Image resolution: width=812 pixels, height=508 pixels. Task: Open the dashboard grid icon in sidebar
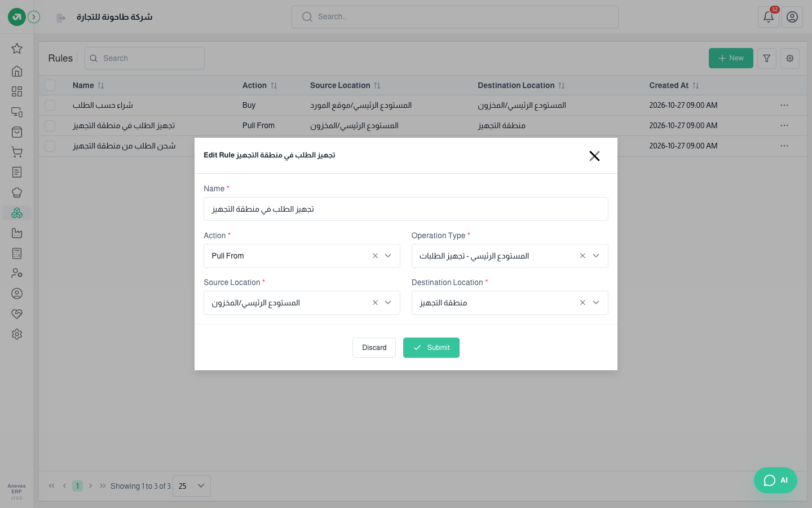(17, 91)
